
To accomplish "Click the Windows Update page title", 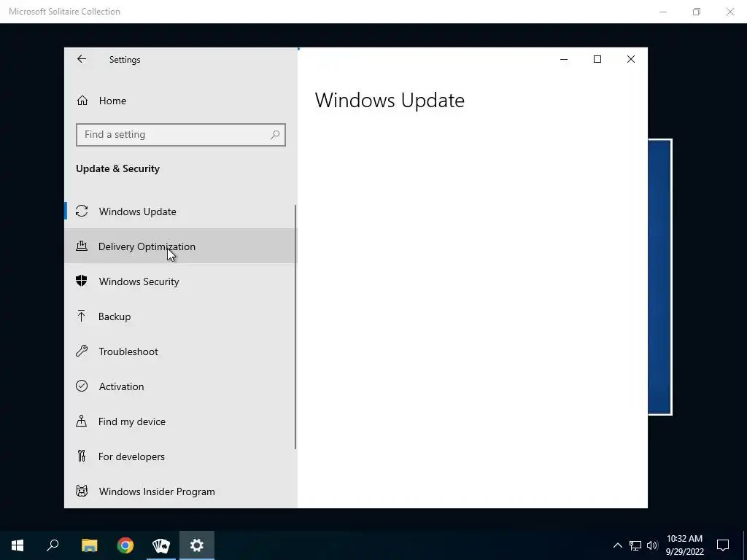I will coord(390,100).
